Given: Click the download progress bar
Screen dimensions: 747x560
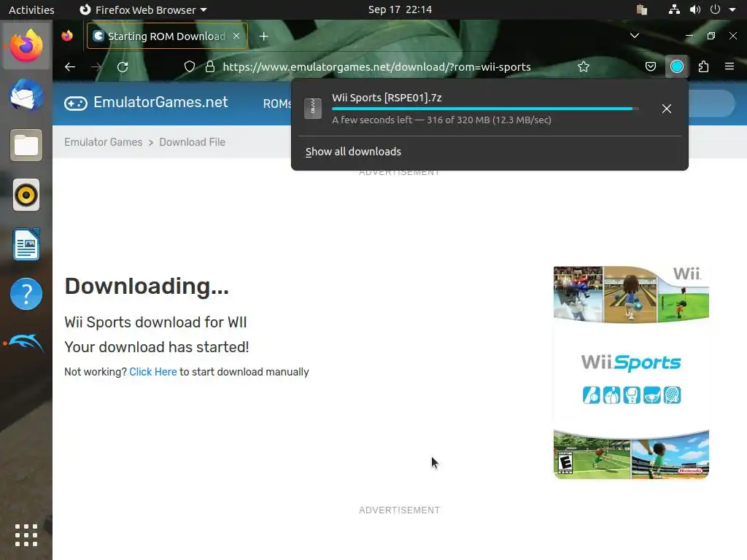Looking at the screenshot, I should (485, 109).
